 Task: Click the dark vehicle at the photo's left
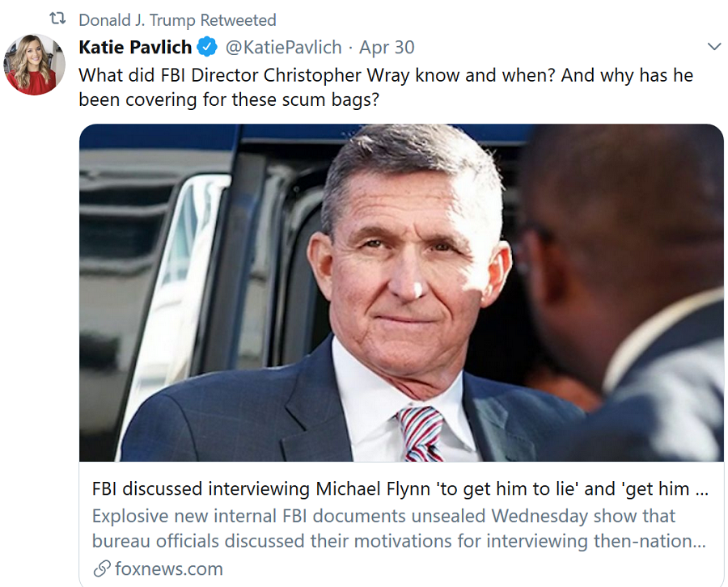(x=162, y=267)
